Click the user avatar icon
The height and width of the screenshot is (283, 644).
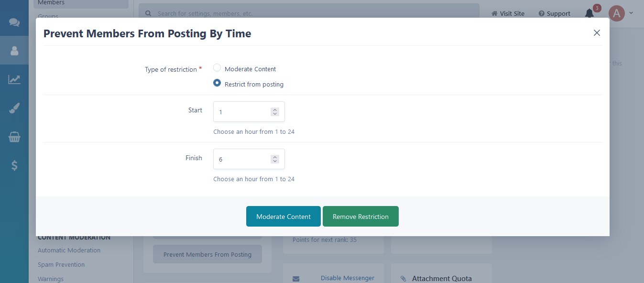click(616, 13)
